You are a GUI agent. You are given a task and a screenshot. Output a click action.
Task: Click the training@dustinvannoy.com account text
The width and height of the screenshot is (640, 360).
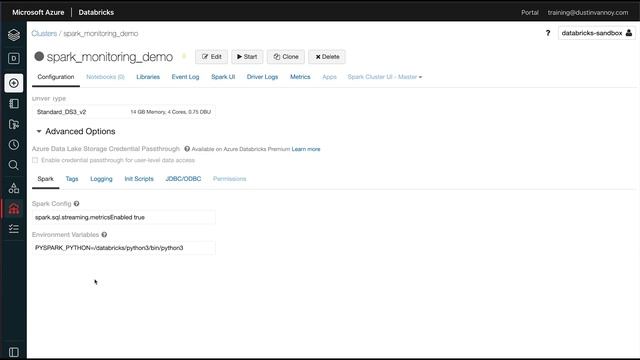coord(588,13)
